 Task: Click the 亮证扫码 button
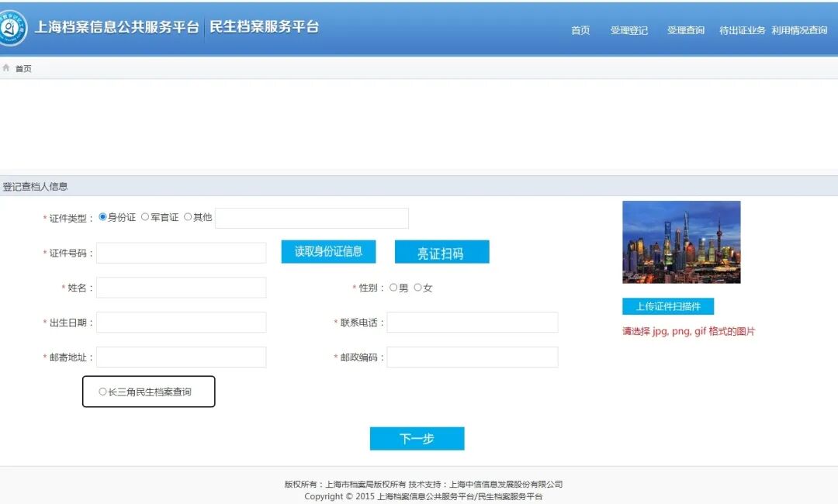point(442,251)
